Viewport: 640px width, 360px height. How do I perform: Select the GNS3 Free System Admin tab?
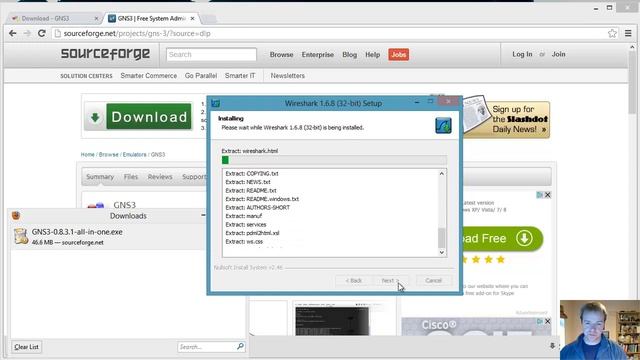point(151,18)
